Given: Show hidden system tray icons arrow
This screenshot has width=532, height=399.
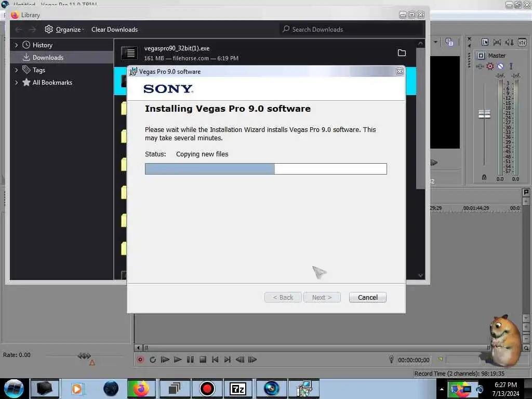Looking at the screenshot, I should 442,389.
